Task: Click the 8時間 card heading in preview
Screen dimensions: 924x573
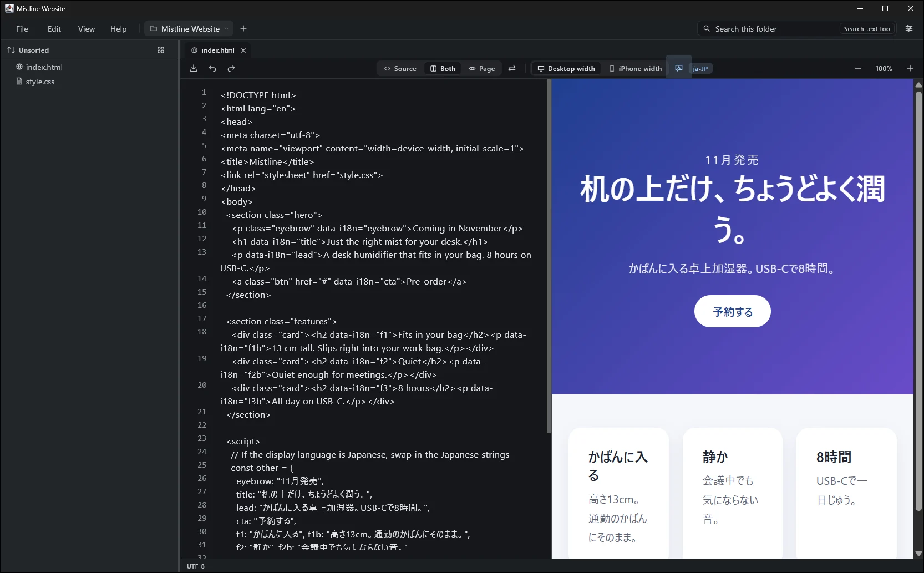Action: (x=834, y=457)
